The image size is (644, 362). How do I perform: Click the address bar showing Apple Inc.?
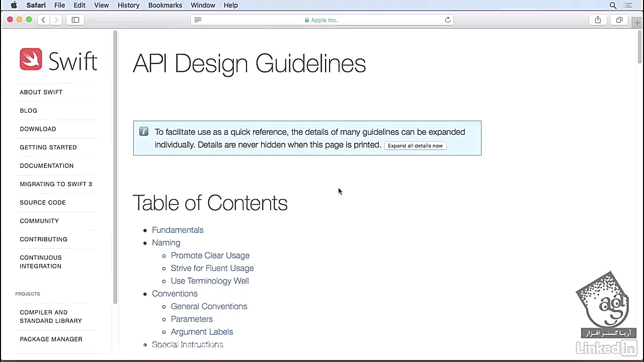pyautogui.click(x=322, y=20)
